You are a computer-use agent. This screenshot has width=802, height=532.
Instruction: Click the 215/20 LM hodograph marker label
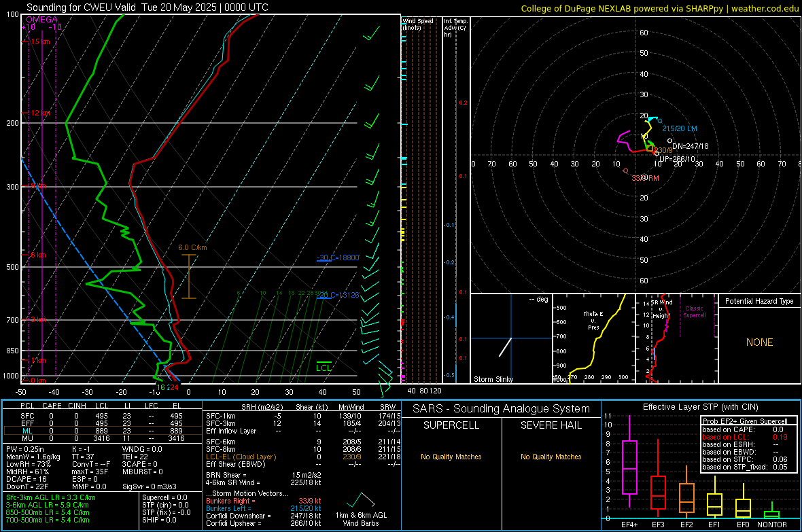[x=680, y=128]
